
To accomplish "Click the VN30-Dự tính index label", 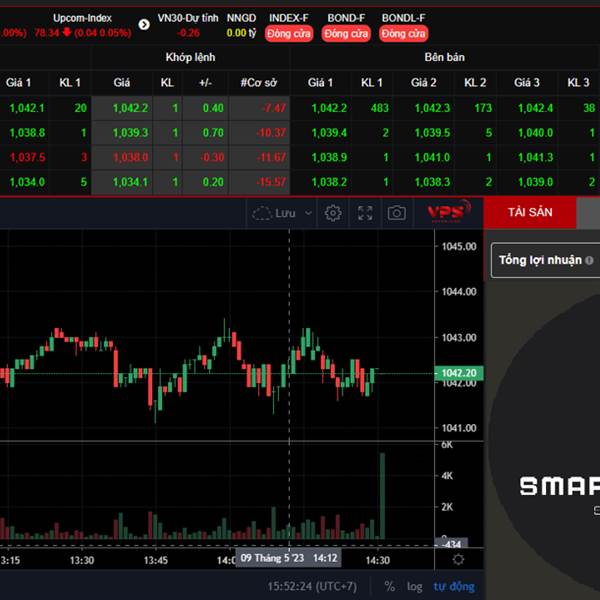I will 188,18.
